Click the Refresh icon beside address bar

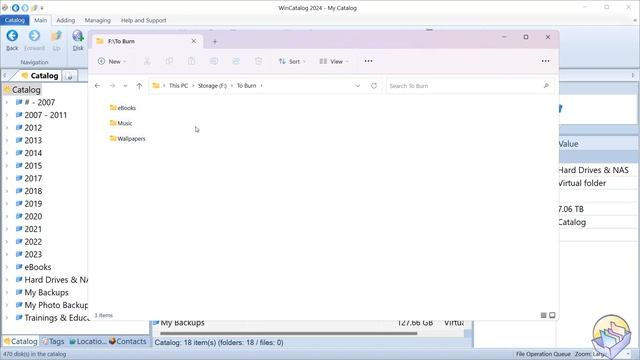coord(374,86)
